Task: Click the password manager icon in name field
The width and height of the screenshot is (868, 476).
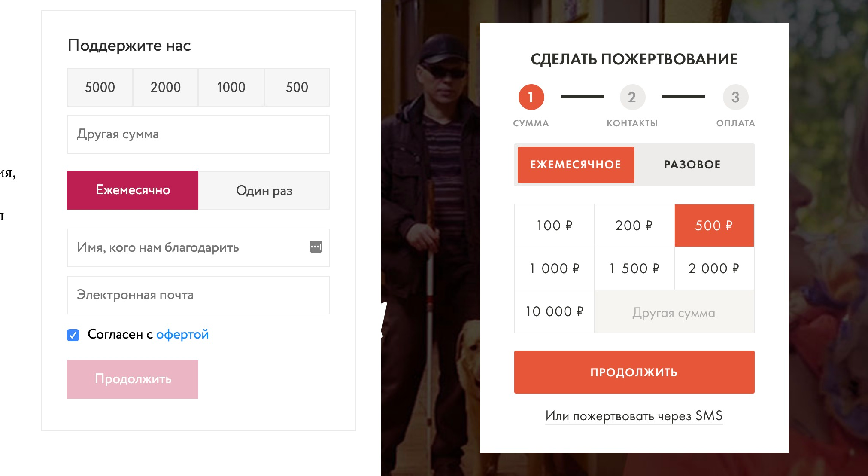Action: coord(316,247)
